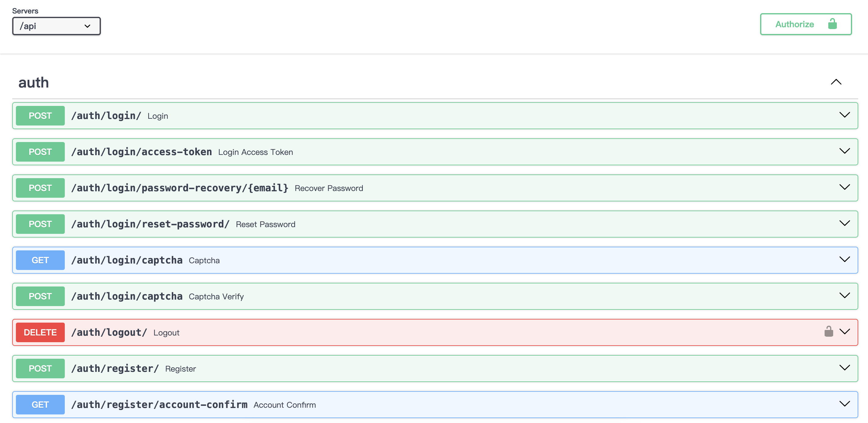Click the /auth/login/access-token path text
The image size is (868, 423).
142,152
